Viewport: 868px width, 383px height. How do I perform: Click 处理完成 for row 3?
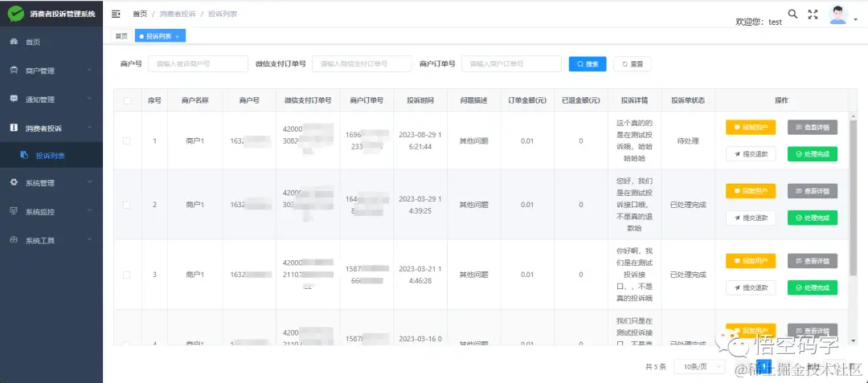click(812, 287)
